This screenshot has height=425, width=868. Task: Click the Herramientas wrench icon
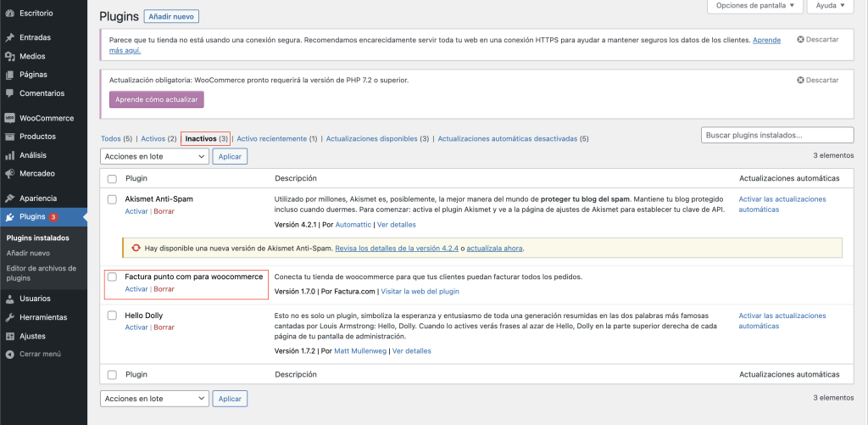pos(9,317)
